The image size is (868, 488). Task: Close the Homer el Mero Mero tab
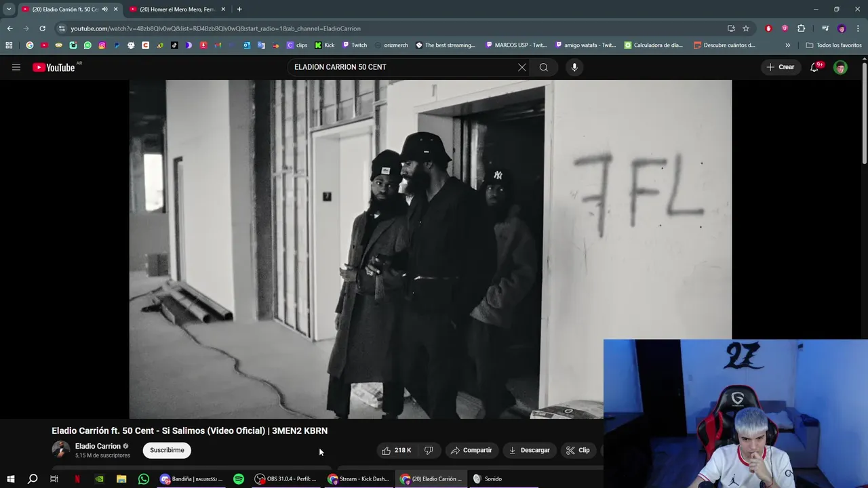(223, 9)
